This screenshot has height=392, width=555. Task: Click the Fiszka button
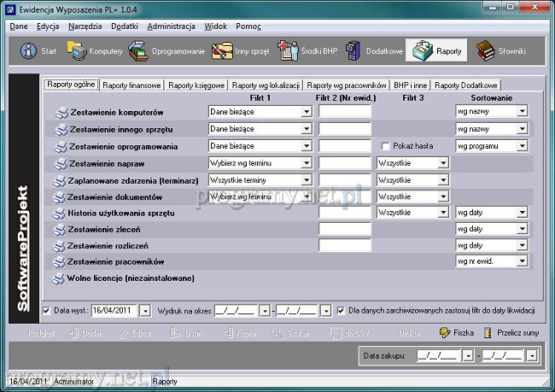pyautogui.click(x=456, y=332)
